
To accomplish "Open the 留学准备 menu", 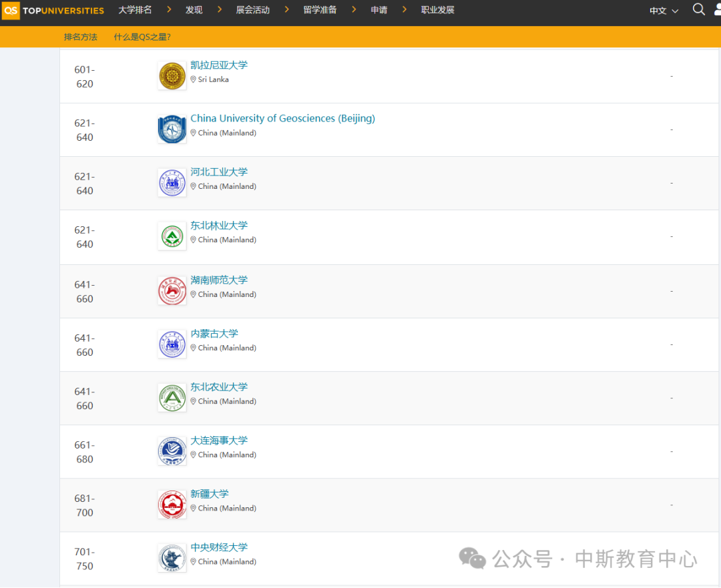I will coord(320,9).
